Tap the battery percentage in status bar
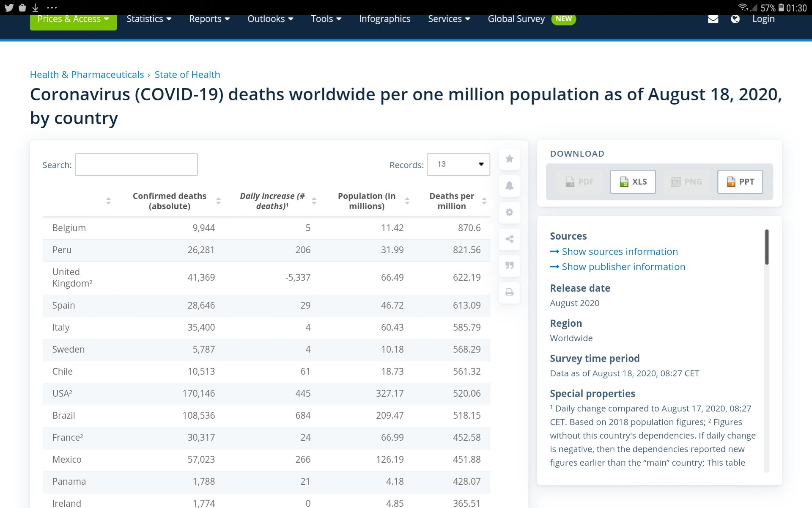812x508 pixels. pos(768,8)
